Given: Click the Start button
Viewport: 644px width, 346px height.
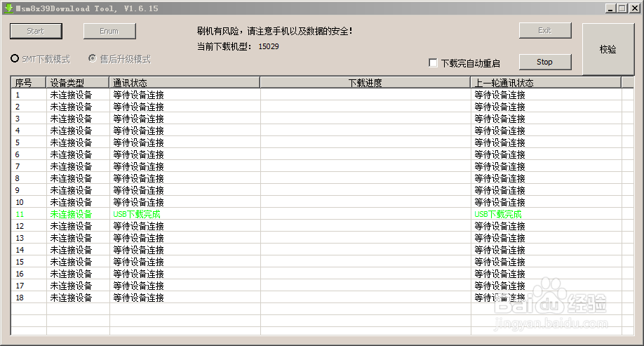Looking at the screenshot, I should (x=36, y=31).
